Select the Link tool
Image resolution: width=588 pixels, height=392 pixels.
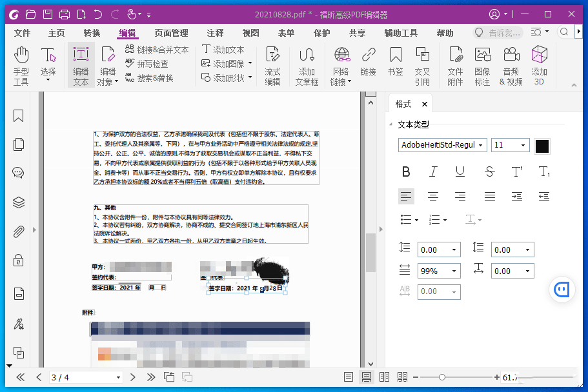pyautogui.click(x=369, y=62)
